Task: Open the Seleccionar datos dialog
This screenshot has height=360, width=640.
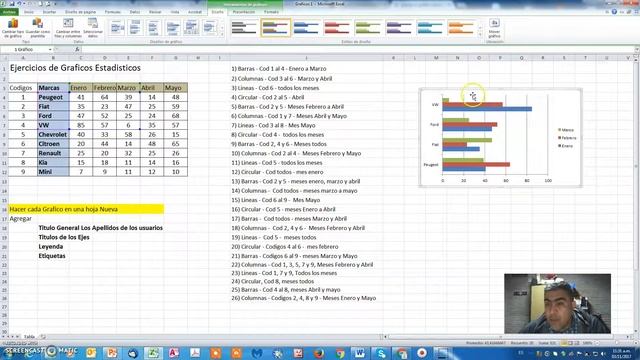Action: click(x=93, y=28)
